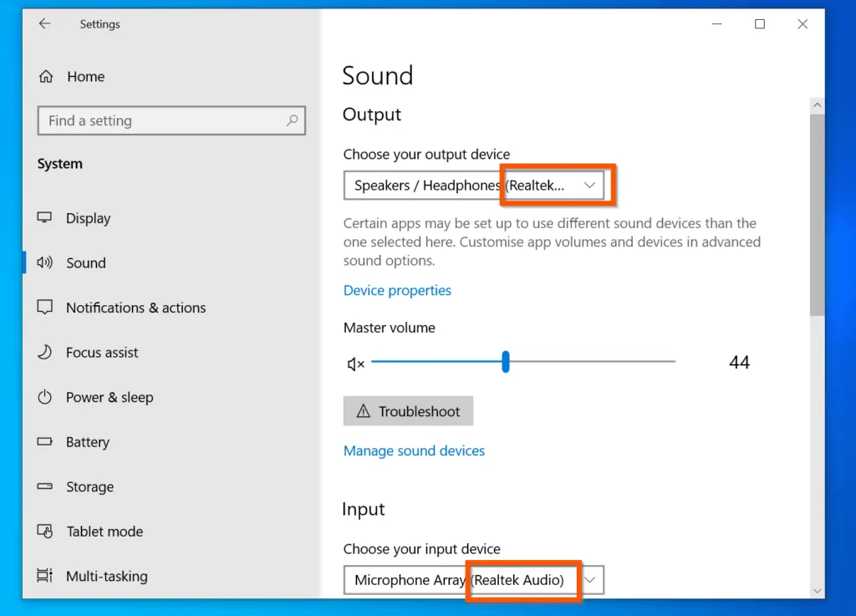
Task: Adjust the Master volume slider
Action: point(505,361)
